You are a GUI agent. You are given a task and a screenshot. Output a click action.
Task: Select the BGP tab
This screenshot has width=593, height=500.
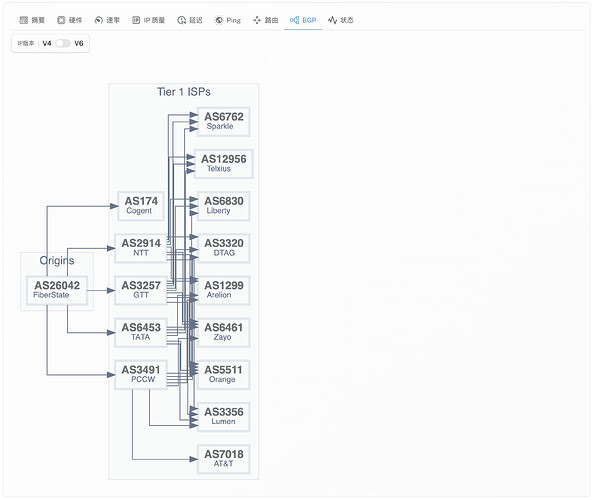(303, 20)
